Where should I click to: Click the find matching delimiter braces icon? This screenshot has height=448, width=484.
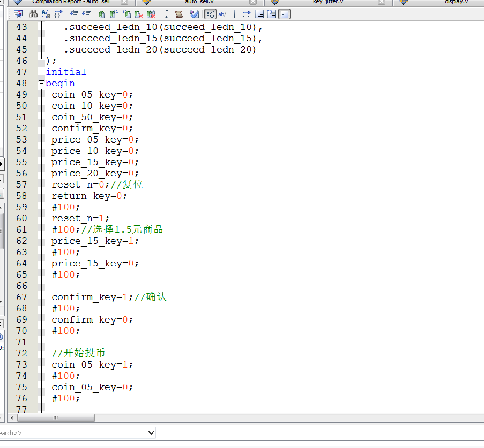point(58,14)
